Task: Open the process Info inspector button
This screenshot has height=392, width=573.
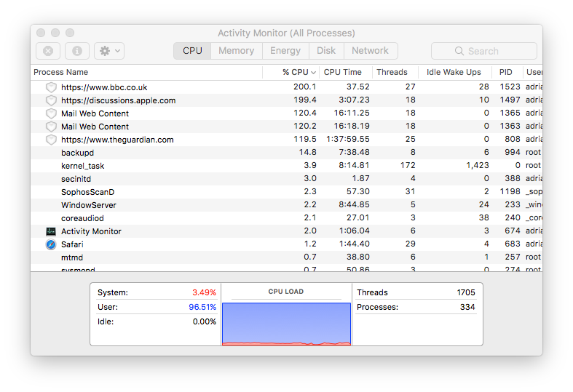Action: [x=76, y=51]
